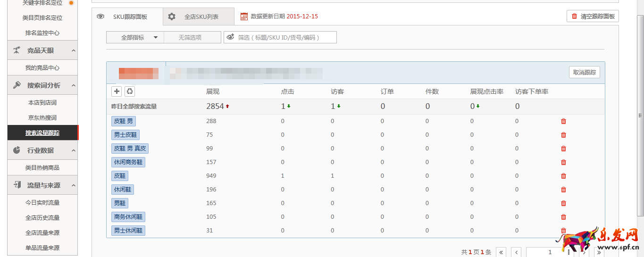Remove the 商务休闲鞋 keyword via trash icon
644x257 pixels.
pyautogui.click(x=563, y=217)
